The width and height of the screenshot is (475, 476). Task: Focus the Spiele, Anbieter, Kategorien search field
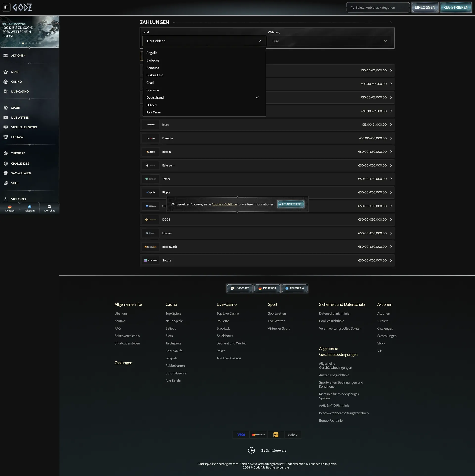[x=378, y=7]
